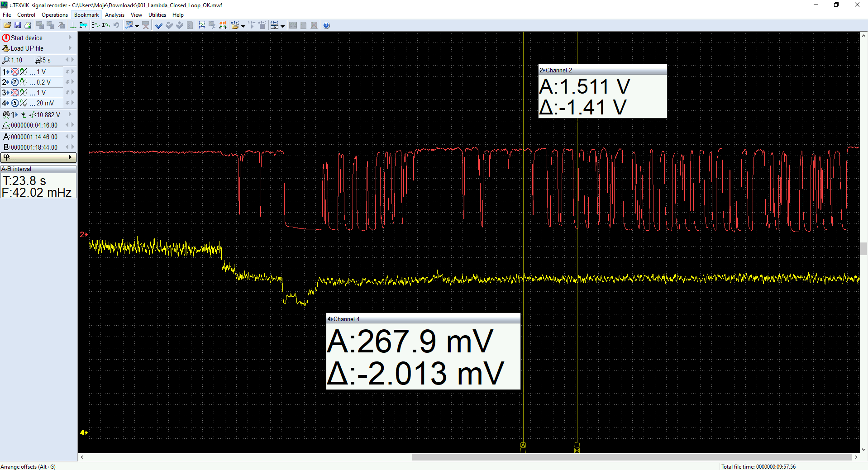Toggle channel 1 enable icon
Screen dimensions: 868x470
point(15,72)
